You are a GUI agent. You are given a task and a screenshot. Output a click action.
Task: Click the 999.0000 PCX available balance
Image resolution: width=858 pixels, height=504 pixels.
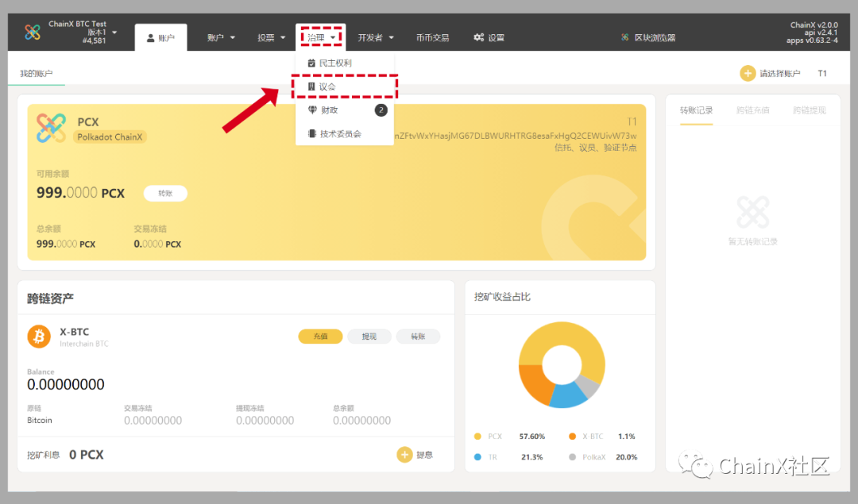tap(80, 192)
